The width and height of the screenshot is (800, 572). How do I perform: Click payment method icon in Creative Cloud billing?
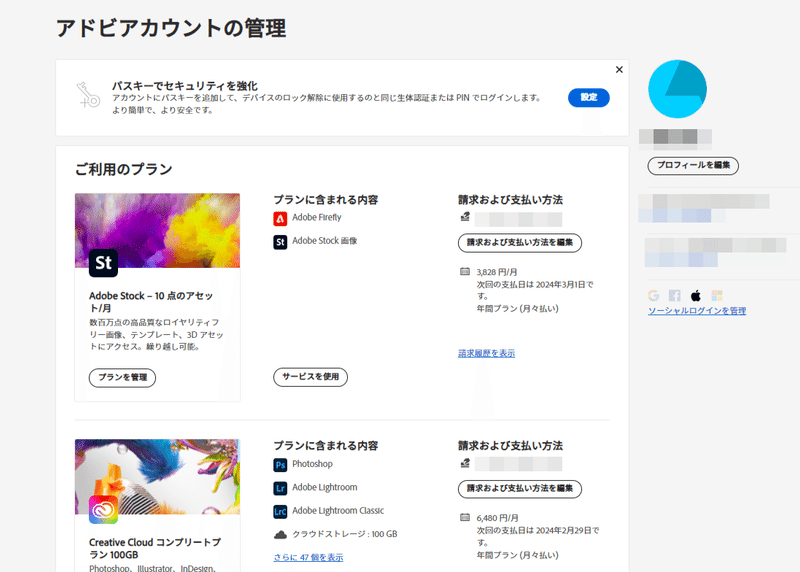pyautogui.click(x=465, y=463)
